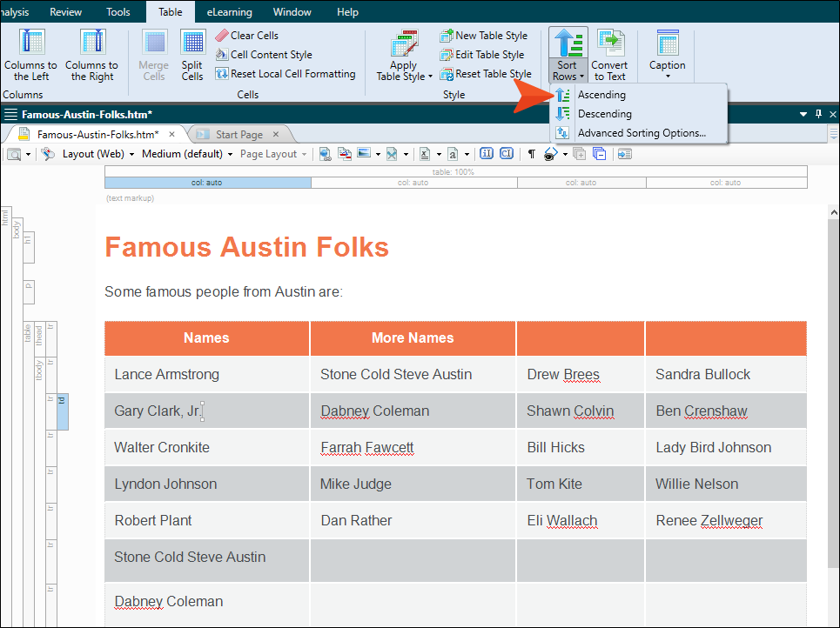Open the document pane dropdown triangle
Image resolution: width=840 pixels, height=628 pixels.
(803, 115)
